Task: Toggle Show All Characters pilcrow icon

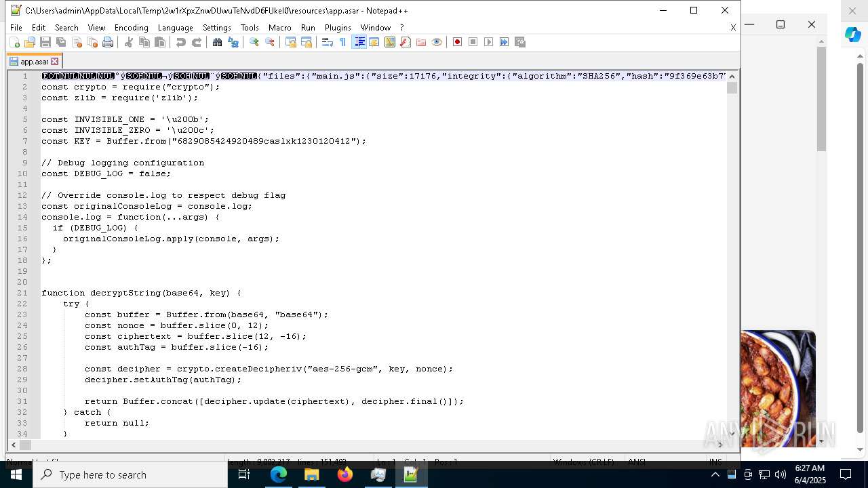Action: (342, 42)
